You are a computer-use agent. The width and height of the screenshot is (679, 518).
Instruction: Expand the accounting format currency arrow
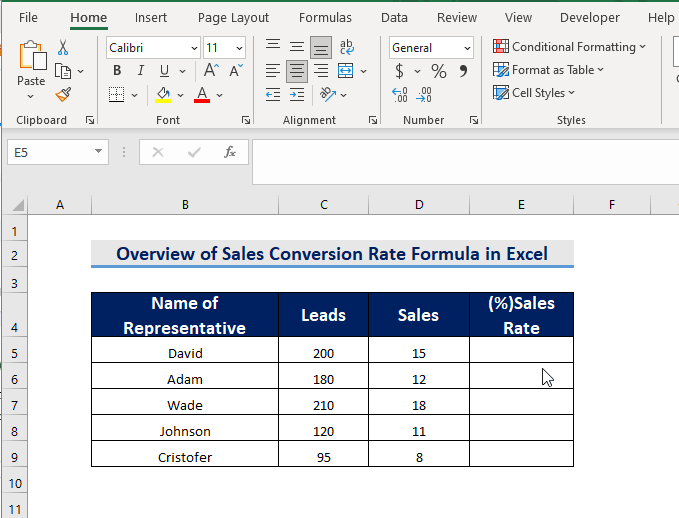(x=417, y=71)
